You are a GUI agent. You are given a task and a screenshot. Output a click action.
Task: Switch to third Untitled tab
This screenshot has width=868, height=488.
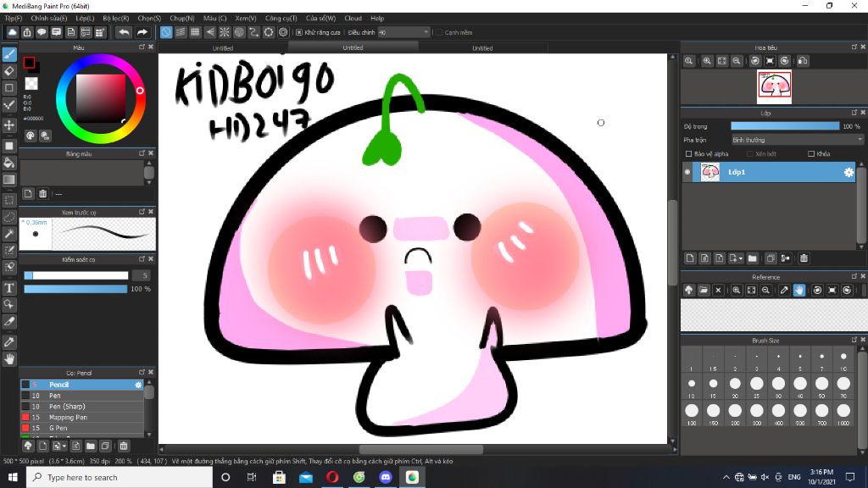pos(482,48)
